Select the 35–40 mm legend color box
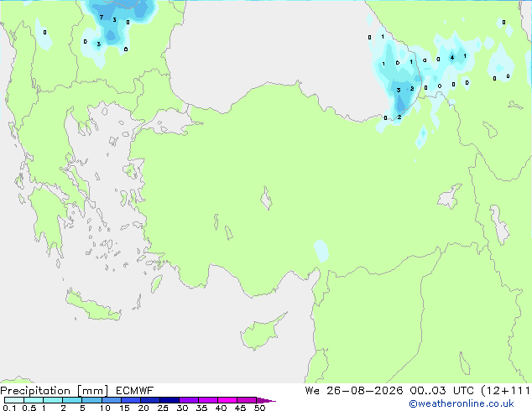The height and width of the screenshot is (411, 532). click(208, 400)
